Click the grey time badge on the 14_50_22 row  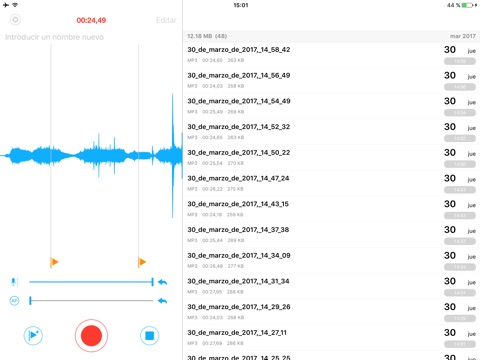460,164
